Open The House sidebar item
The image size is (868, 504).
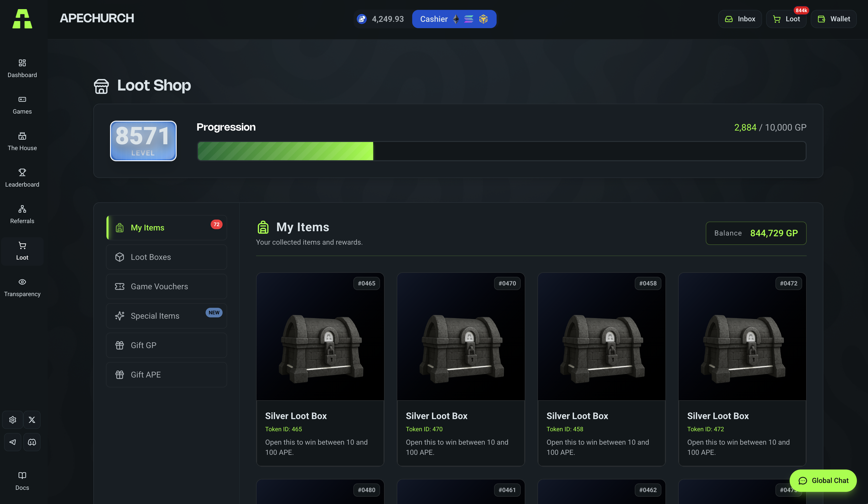coord(22,141)
